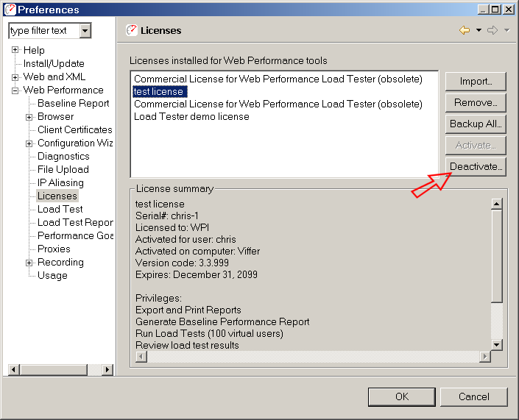Open the back history dropdown arrow

[x=479, y=30]
